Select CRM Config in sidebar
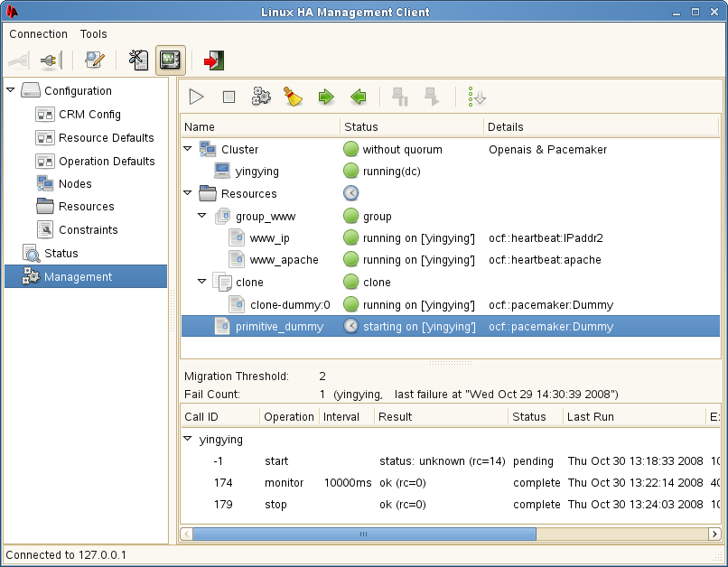The width and height of the screenshot is (728, 567). click(x=89, y=115)
